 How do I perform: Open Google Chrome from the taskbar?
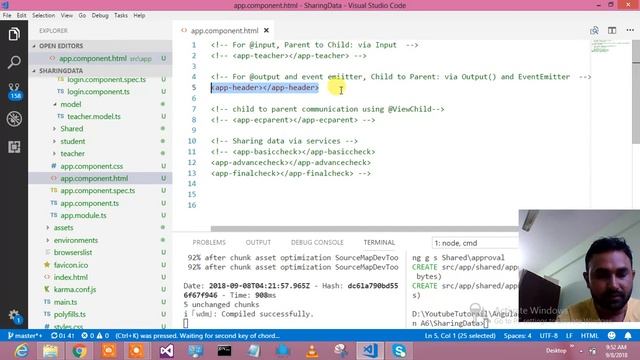coord(79,351)
